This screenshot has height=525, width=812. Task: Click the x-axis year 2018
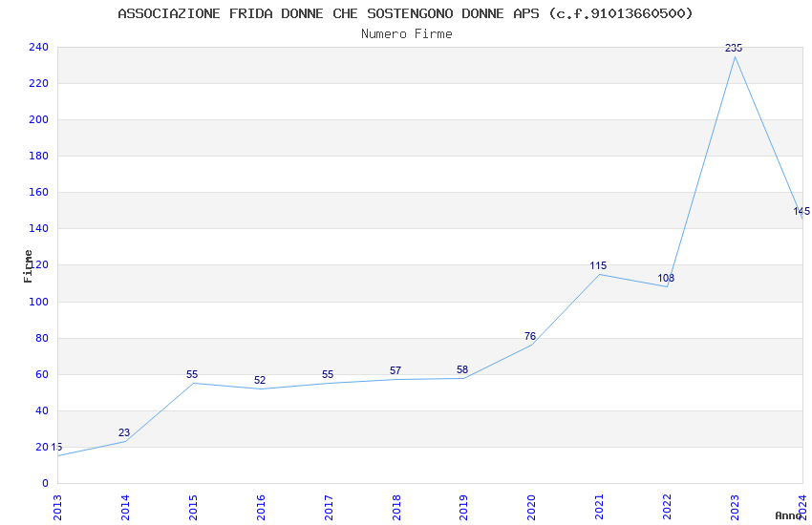coord(396,508)
